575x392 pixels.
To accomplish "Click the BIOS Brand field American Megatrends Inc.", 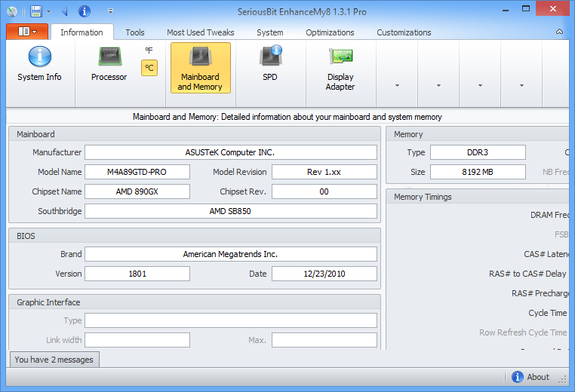I will [x=231, y=254].
